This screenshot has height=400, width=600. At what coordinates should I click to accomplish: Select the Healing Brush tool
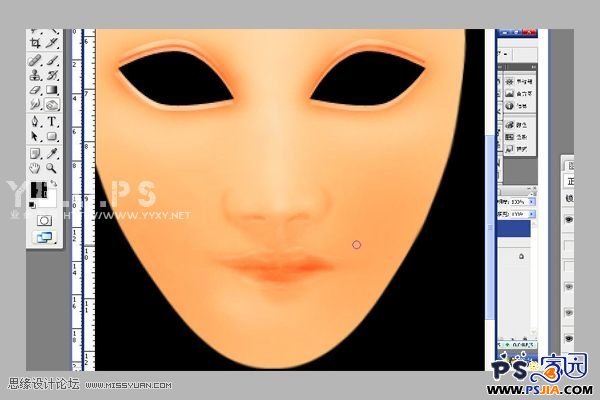(x=35, y=60)
